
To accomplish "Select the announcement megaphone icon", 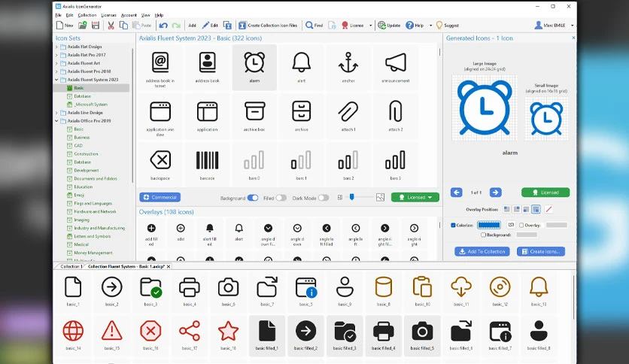I will click(396, 67).
